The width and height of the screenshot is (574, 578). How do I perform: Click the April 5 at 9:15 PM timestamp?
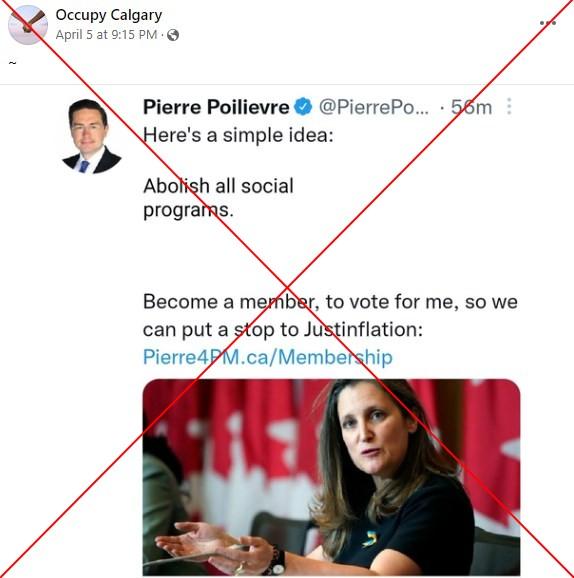click(x=107, y=35)
